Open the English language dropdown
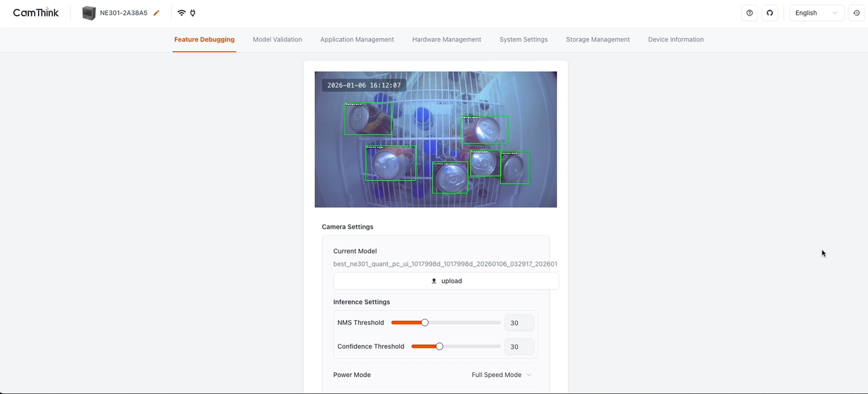 pyautogui.click(x=816, y=13)
